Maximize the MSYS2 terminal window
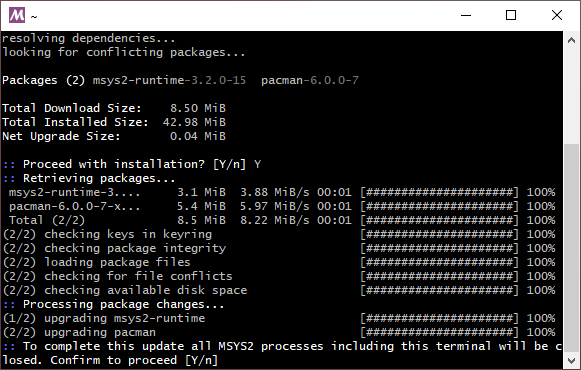This screenshot has height=370, width=581. click(x=511, y=15)
